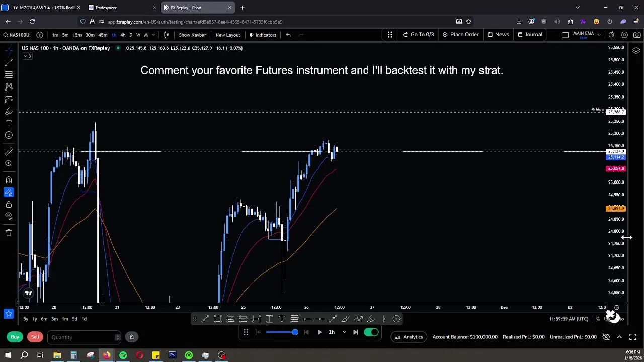
Task: Select the ruler measure tool
Action: click(x=9, y=151)
